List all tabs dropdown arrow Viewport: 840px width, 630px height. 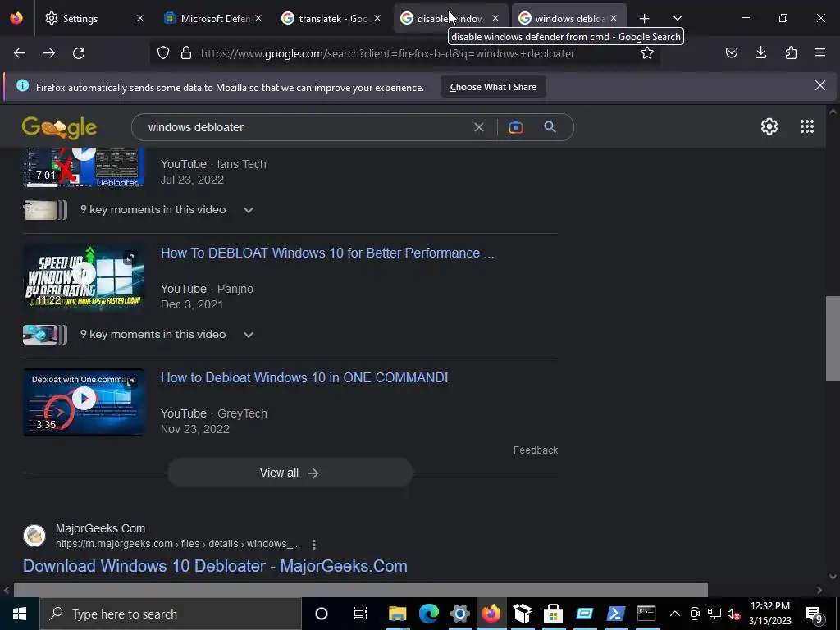pos(677,18)
